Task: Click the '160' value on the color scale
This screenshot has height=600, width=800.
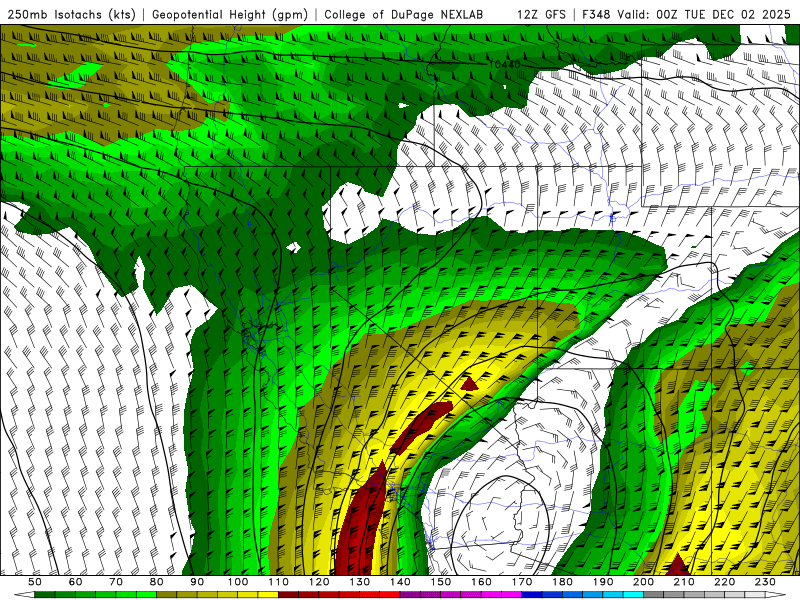Action: point(481,582)
